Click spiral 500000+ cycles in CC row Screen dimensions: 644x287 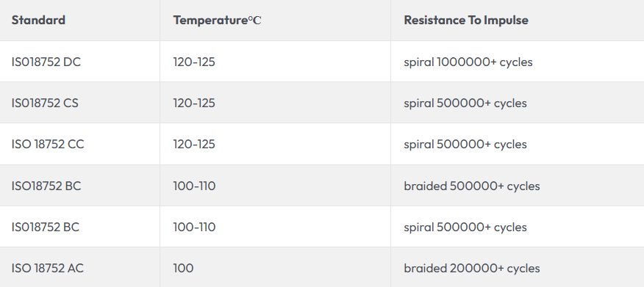[x=465, y=145]
